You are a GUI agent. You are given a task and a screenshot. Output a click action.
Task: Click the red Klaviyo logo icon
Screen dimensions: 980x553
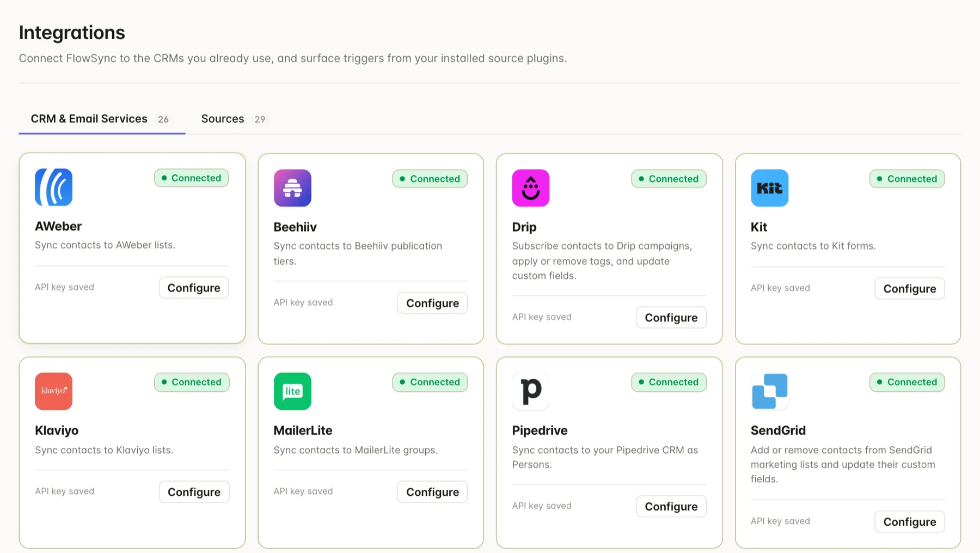coord(53,391)
